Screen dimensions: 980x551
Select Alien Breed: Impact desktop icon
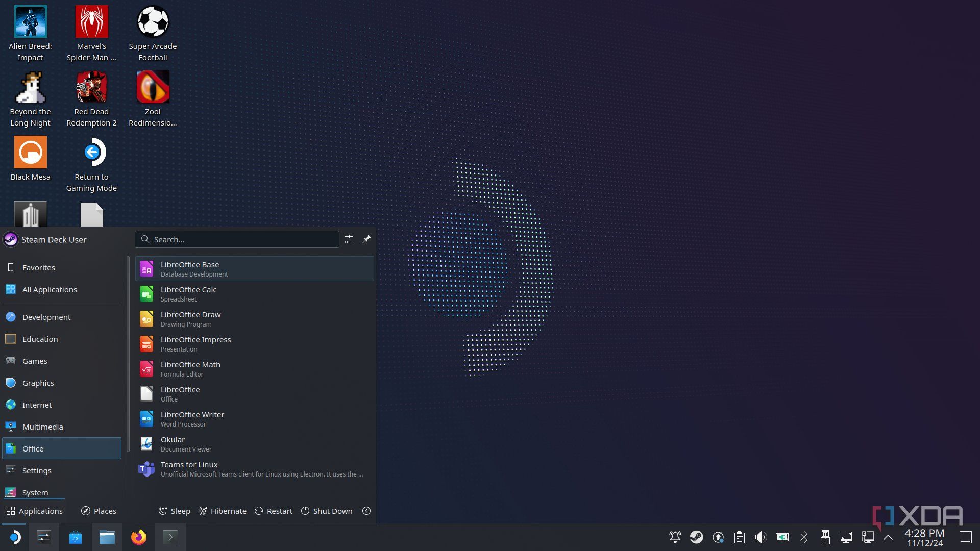pyautogui.click(x=30, y=34)
